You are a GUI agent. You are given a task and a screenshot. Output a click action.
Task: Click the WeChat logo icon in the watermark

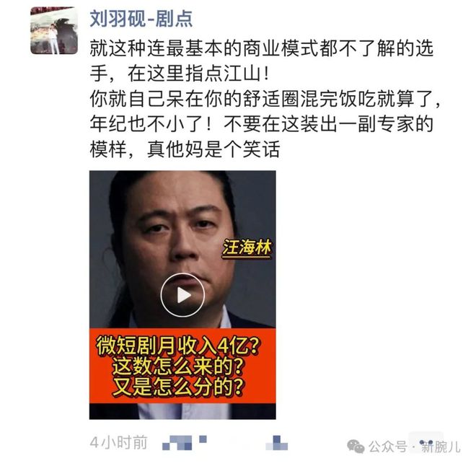pos(356,447)
